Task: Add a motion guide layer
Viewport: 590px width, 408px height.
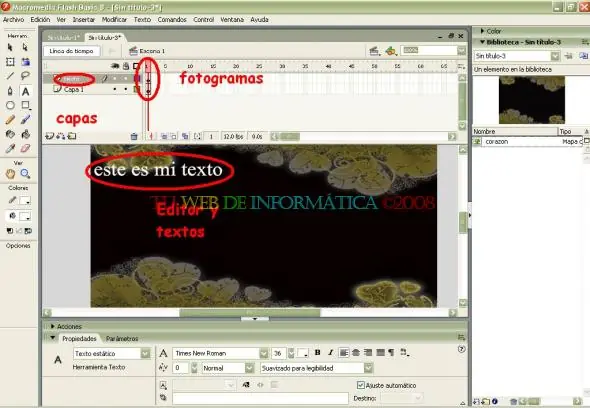Action: pyautogui.click(x=60, y=136)
